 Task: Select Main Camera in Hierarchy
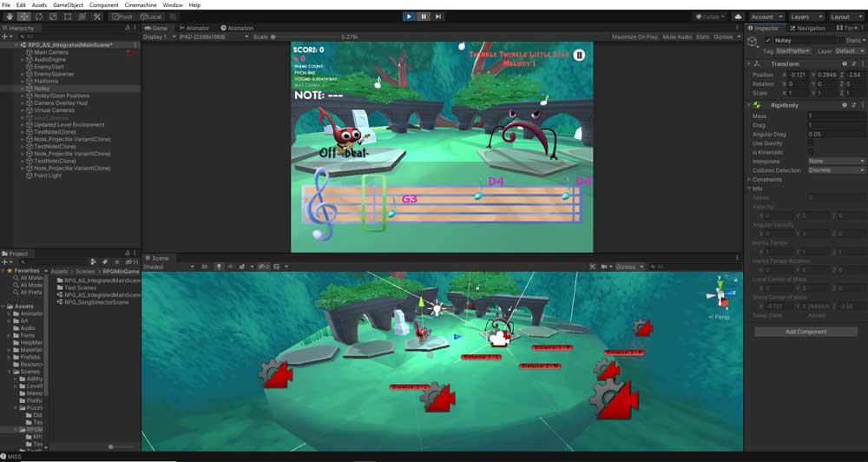(x=51, y=52)
